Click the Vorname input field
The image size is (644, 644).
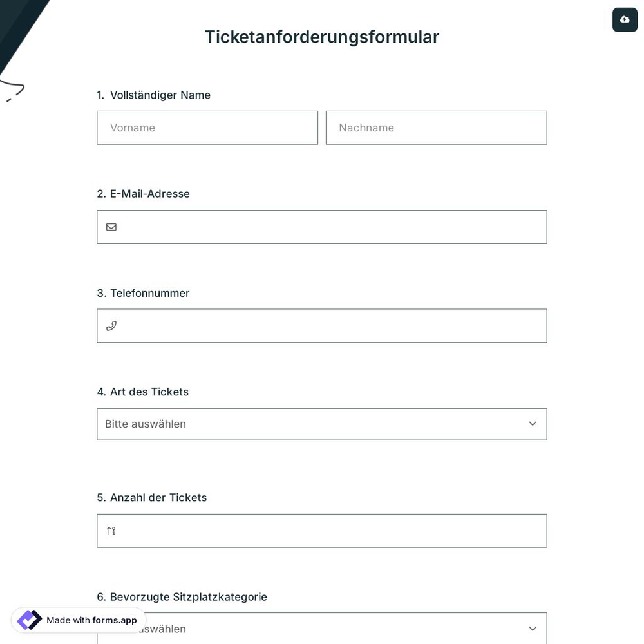(x=207, y=128)
